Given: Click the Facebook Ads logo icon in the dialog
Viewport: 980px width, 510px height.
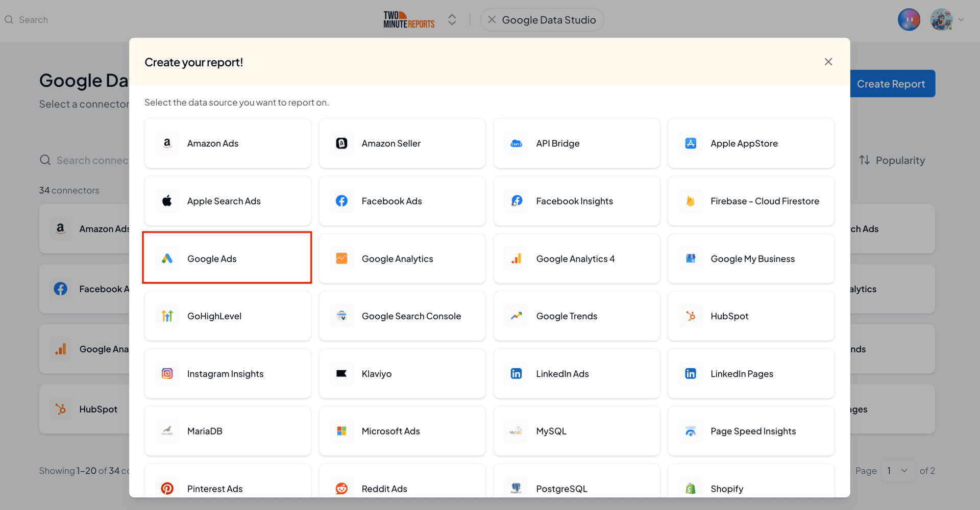Looking at the screenshot, I should click(341, 201).
